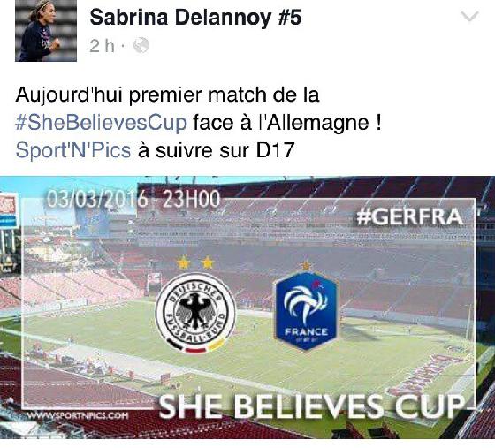
Task: Click the FRANCE word on the blue crest
Action: coord(306,331)
